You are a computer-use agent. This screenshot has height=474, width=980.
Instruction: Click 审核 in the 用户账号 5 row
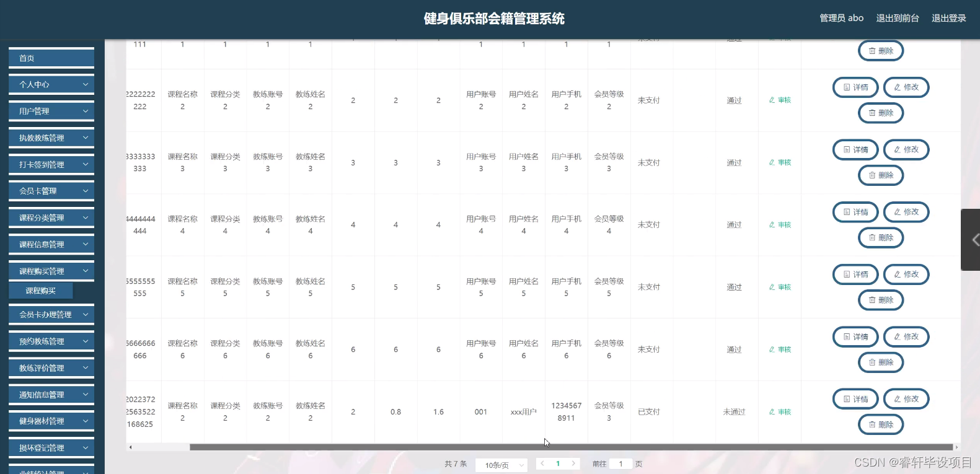(x=780, y=287)
